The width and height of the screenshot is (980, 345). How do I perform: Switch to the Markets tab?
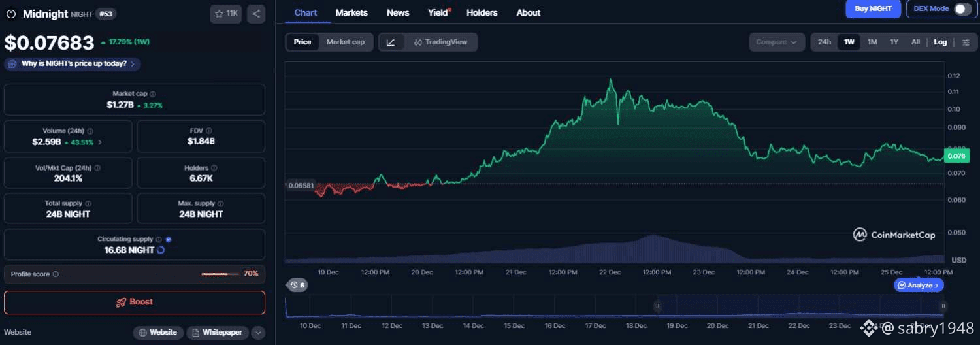click(351, 12)
